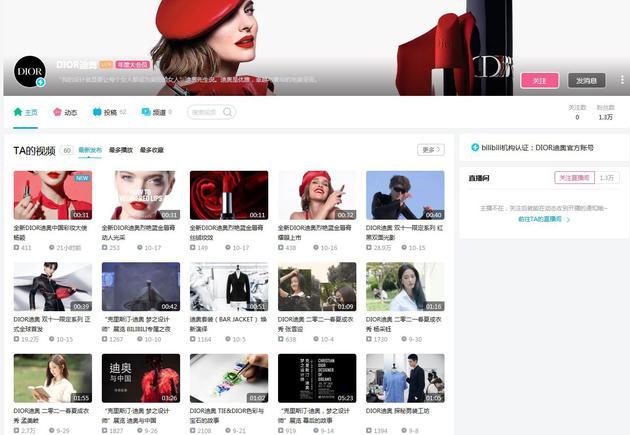
Task: Click clock icon beside 10-10 date
Action: tap(140, 339)
